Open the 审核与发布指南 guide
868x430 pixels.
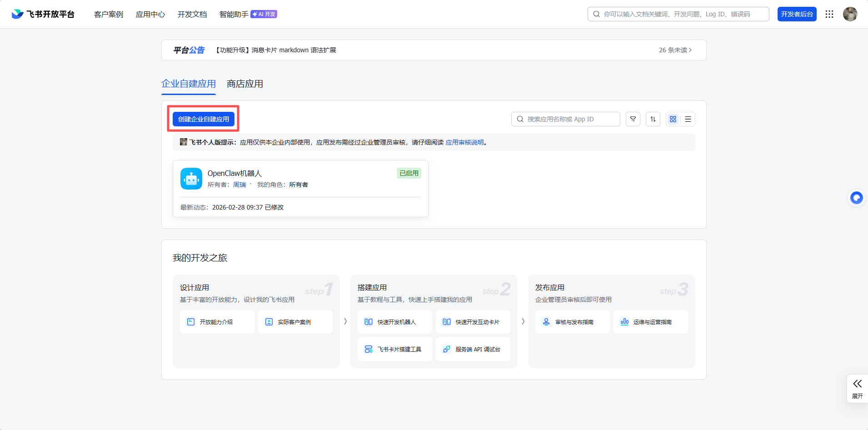(573, 322)
